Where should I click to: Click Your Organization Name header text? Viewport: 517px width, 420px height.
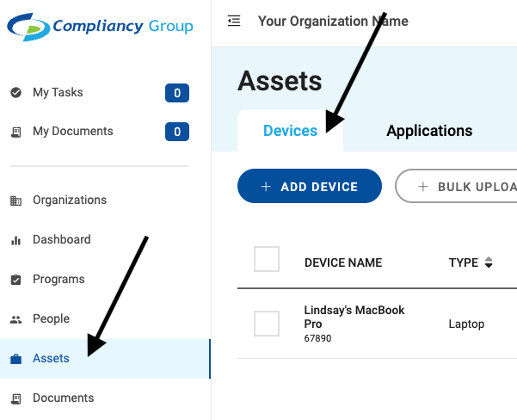pos(333,22)
